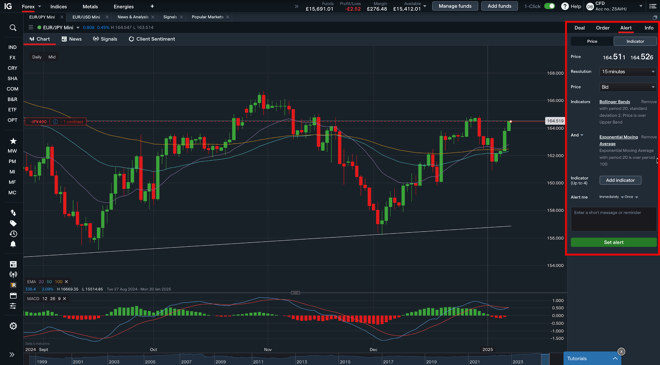Open the COM commodities shortcut in sidebar

(x=12, y=89)
